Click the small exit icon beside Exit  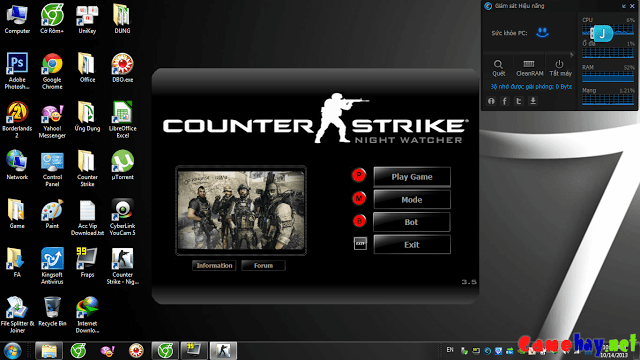coord(360,243)
